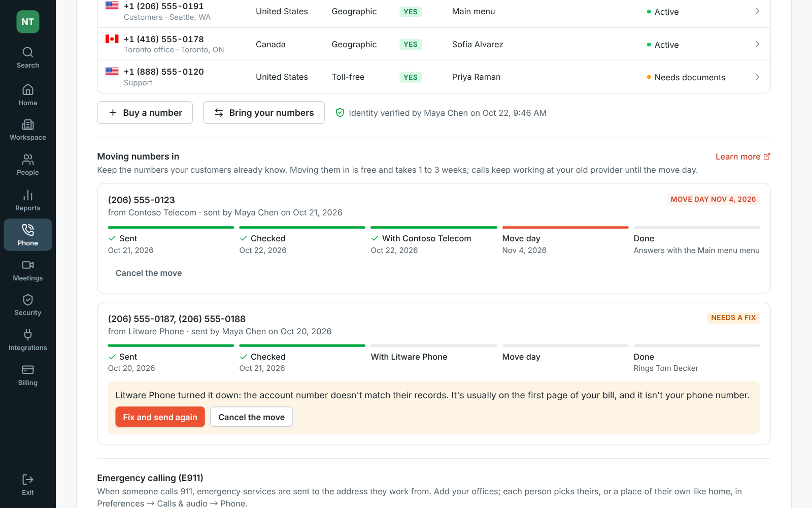Cancel the move for (206) 555-0123
The height and width of the screenshot is (508, 812).
click(149, 273)
